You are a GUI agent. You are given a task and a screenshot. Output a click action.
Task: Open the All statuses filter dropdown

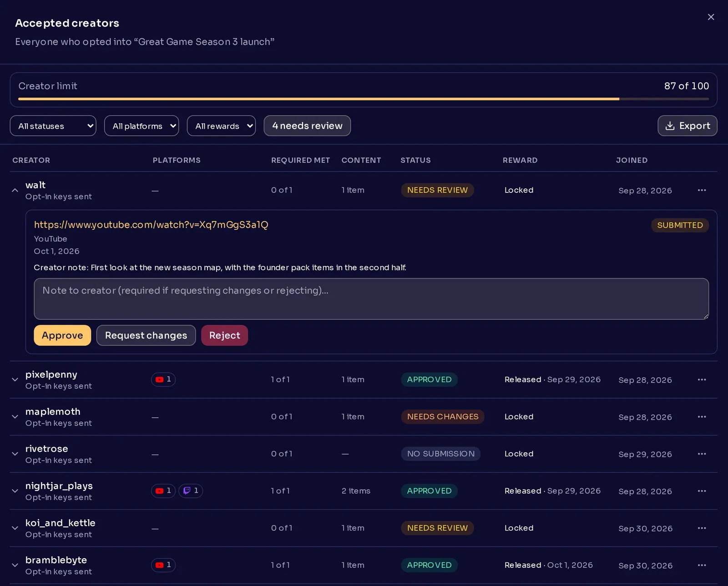[x=53, y=126]
